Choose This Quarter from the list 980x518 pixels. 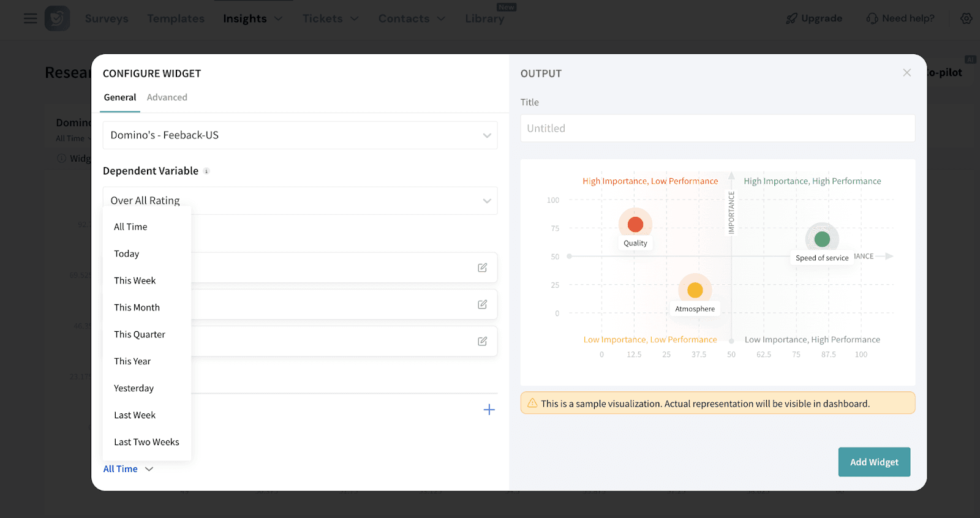pos(140,334)
